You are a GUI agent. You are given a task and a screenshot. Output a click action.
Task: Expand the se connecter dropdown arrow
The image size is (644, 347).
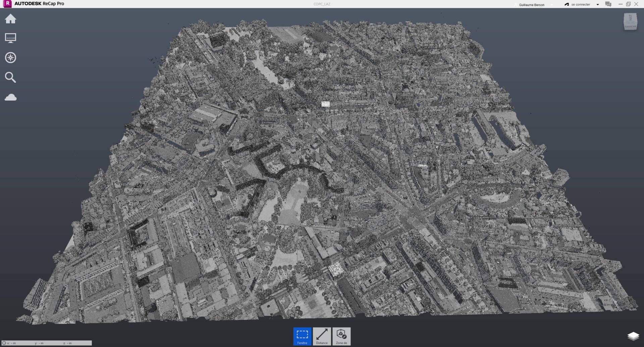598,5
